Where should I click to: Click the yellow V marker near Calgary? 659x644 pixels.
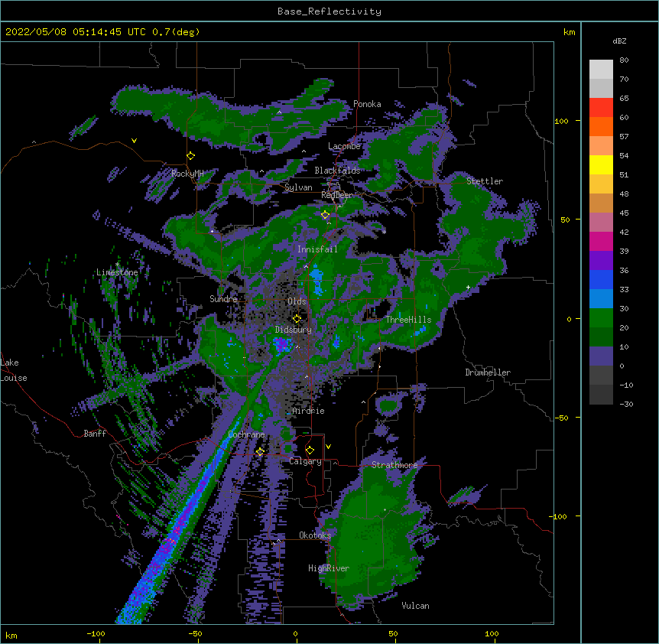pyautogui.click(x=328, y=447)
